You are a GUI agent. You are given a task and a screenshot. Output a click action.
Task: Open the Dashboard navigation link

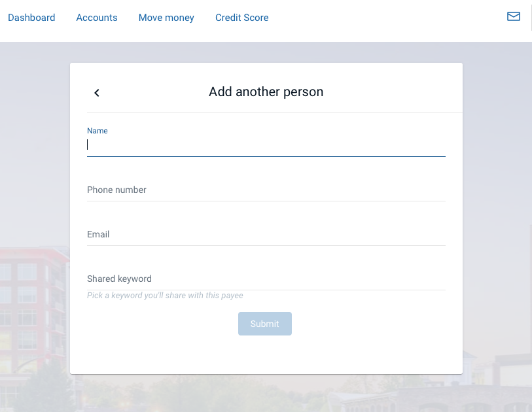(x=31, y=18)
